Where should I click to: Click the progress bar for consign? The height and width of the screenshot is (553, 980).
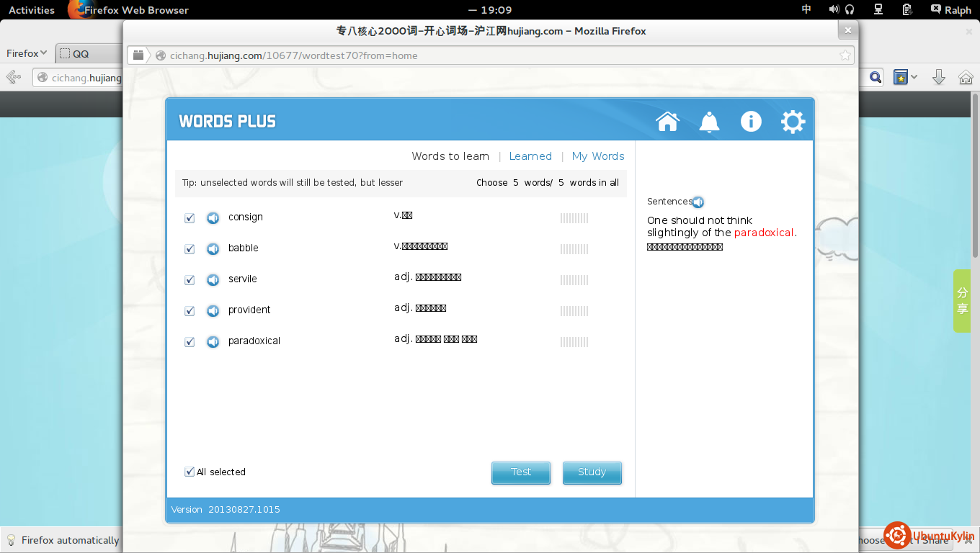[x=574, y=218]
